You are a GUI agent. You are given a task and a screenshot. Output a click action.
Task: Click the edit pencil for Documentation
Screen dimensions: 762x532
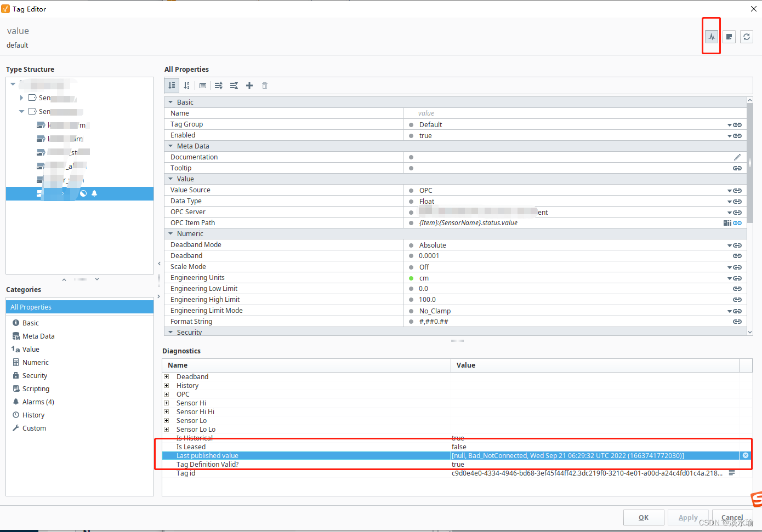coord(737,157)
